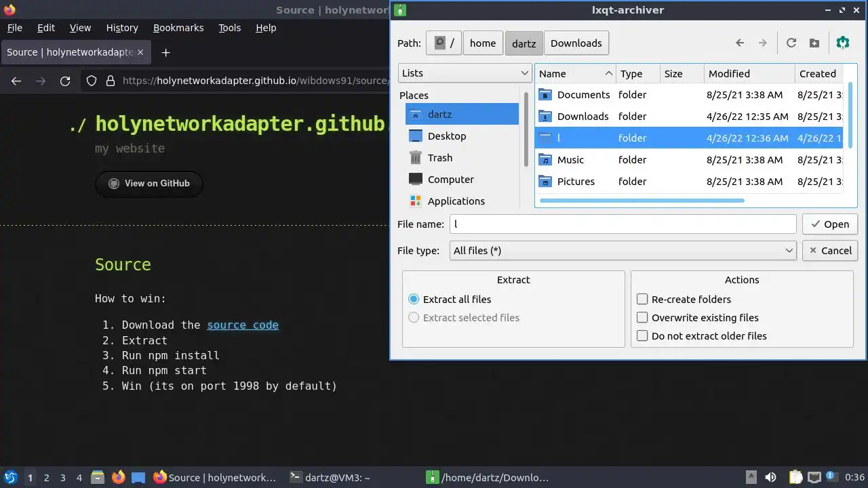Go back in Firefox
The image size is (868, 488).
[16, 81]
